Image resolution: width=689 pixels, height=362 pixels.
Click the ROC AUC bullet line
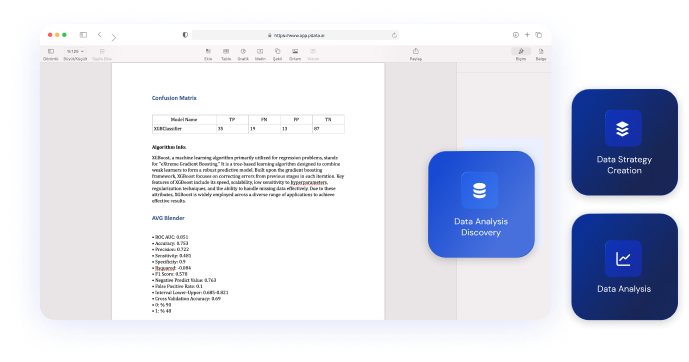coord(170,237)
